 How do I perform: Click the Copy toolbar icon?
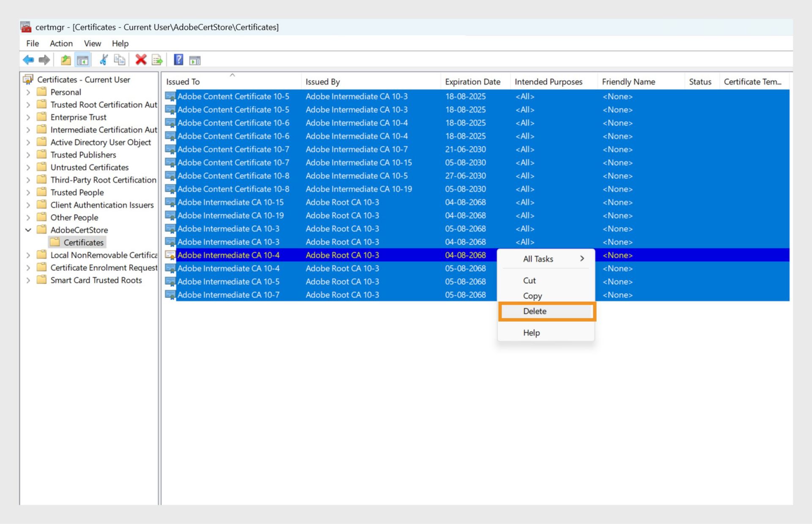tap(119, 60)
